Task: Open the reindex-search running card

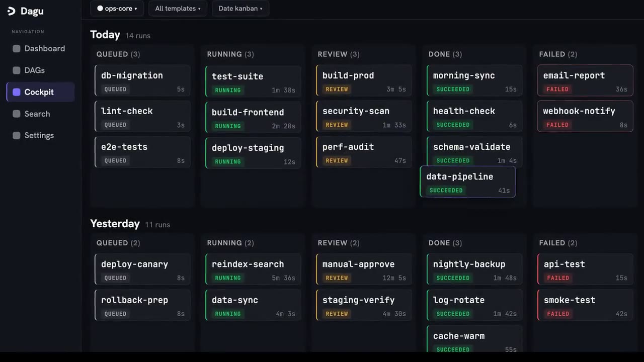Action: pos(253,269)
